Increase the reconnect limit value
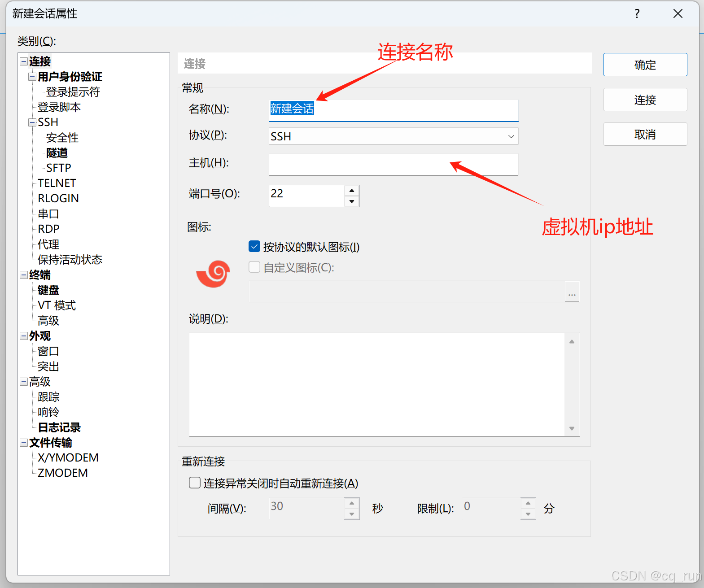This screenshot has height=588, width=704. 528,503
